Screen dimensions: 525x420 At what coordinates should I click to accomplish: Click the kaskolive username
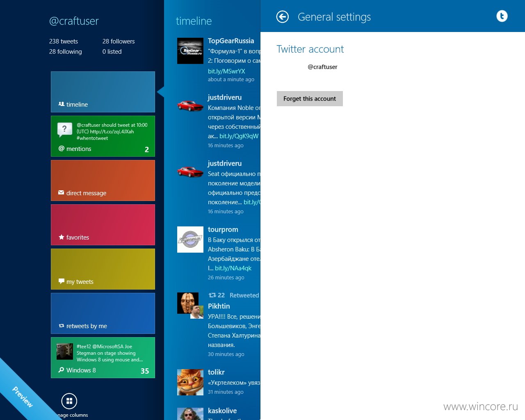[222, 411]
